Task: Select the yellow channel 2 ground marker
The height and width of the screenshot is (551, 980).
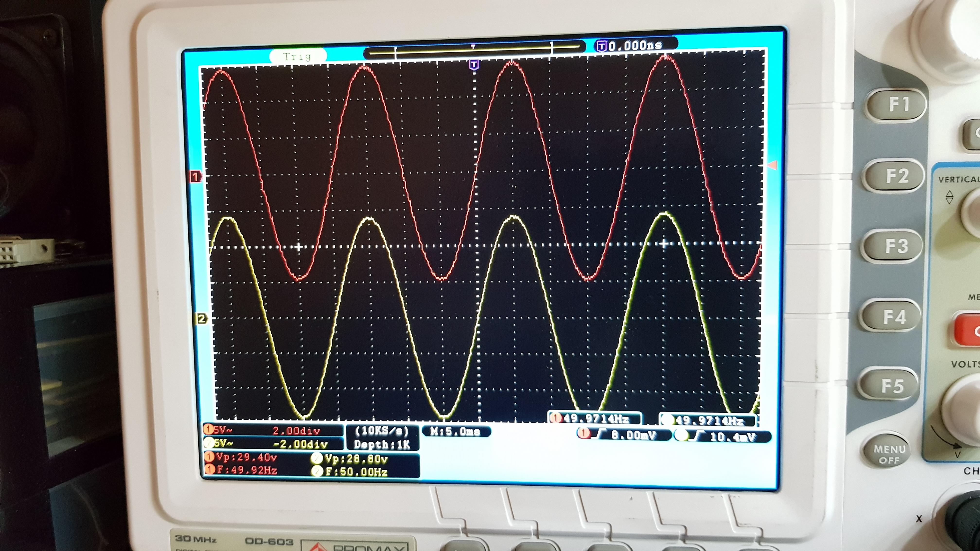Action: [202, 319]
